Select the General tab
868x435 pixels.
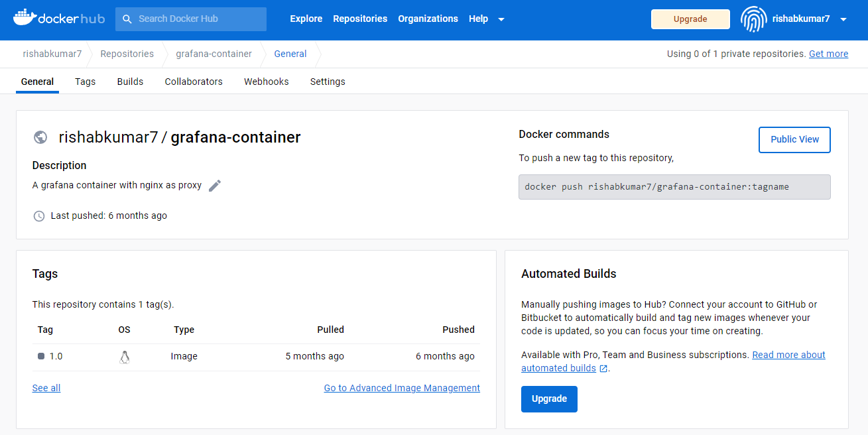(x=37, y=82)
